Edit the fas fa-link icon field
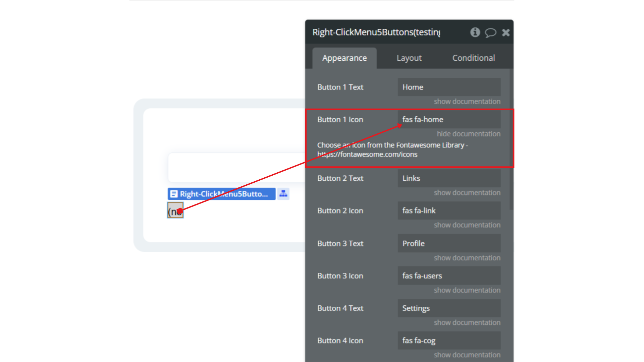 [x=449, y=210]
